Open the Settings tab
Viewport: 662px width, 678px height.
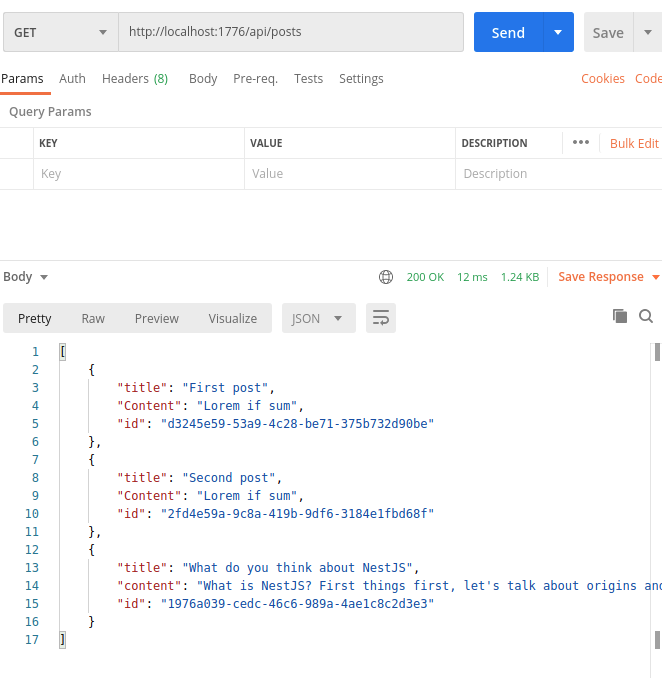point(361,79)
